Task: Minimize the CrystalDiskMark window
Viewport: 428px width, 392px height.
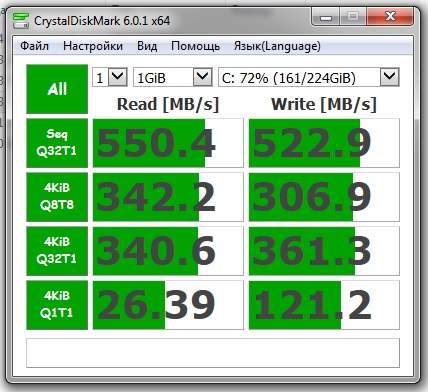Action: (x=326, y=17)
